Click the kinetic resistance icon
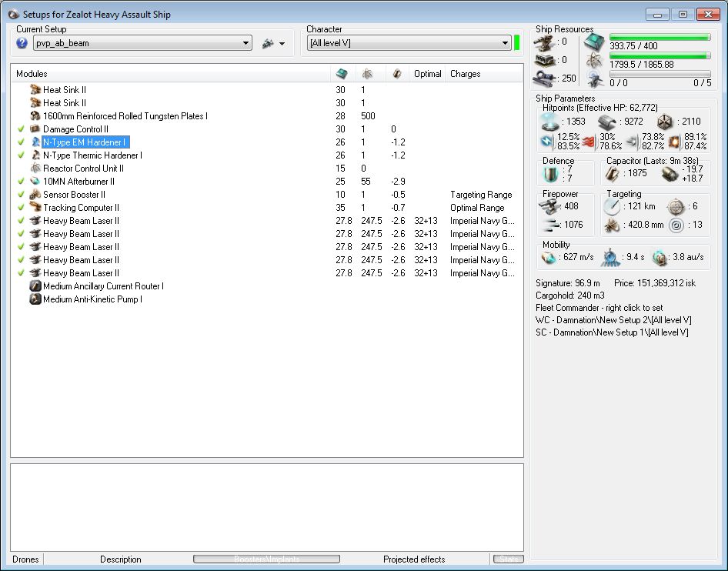The width and height of the screenshot is (728, 571). (633, 142)
